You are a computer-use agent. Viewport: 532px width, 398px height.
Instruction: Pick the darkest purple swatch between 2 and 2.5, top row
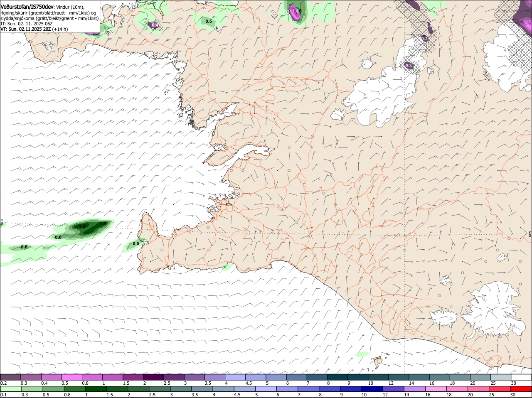coord(153,377)
